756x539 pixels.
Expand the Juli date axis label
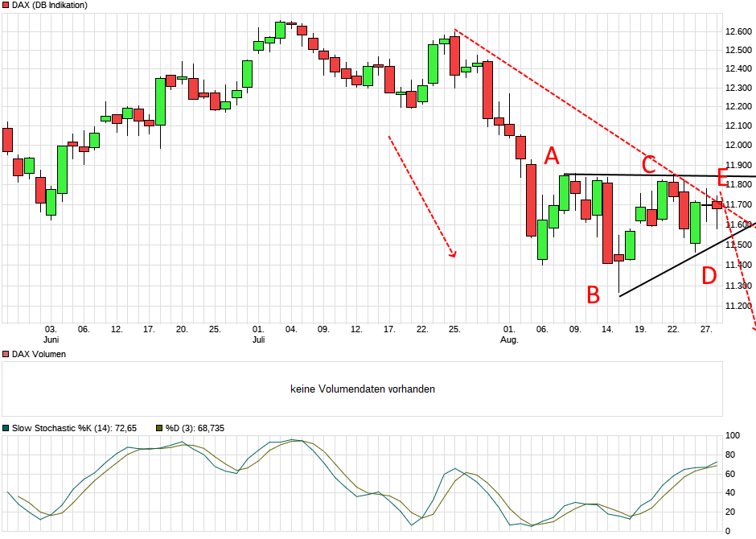[x=258, y=338]
